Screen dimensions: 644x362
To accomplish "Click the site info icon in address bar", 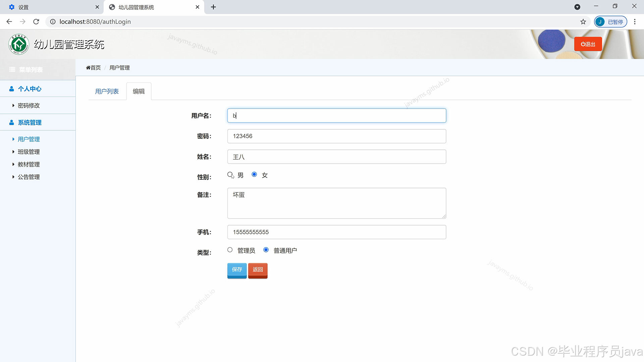I will (x=53, y=21).
